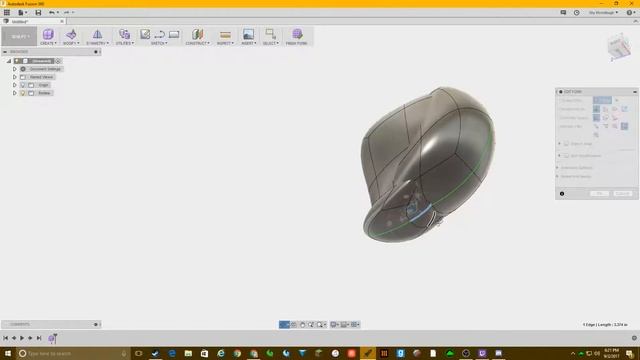Click the form feature in the timeline
Screen dimensions: 640x360
pos(52,338)
